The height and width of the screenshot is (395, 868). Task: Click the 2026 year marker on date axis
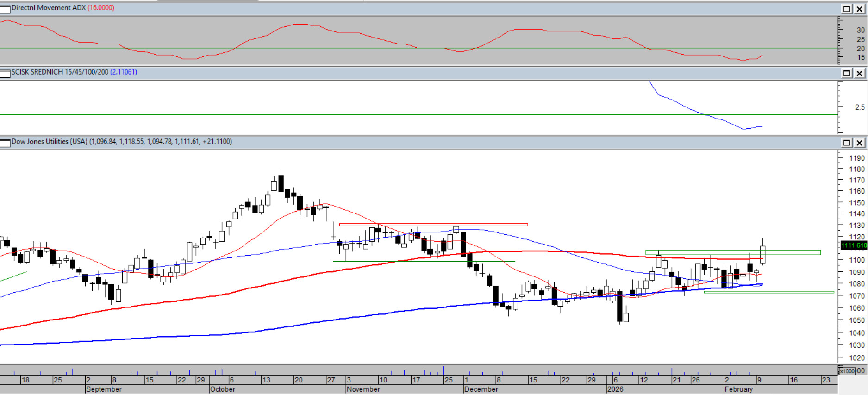tap(615, 389)
